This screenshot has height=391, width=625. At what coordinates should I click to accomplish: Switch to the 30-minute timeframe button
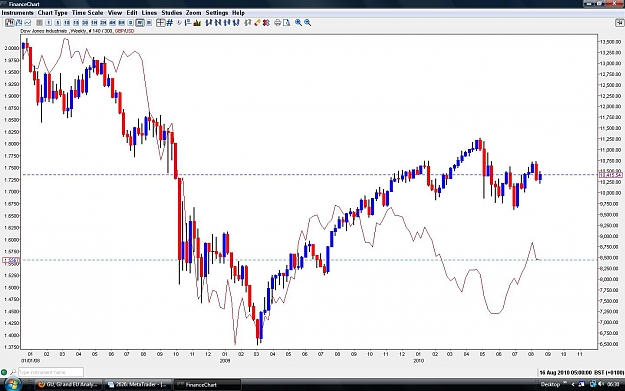[85, 23]
